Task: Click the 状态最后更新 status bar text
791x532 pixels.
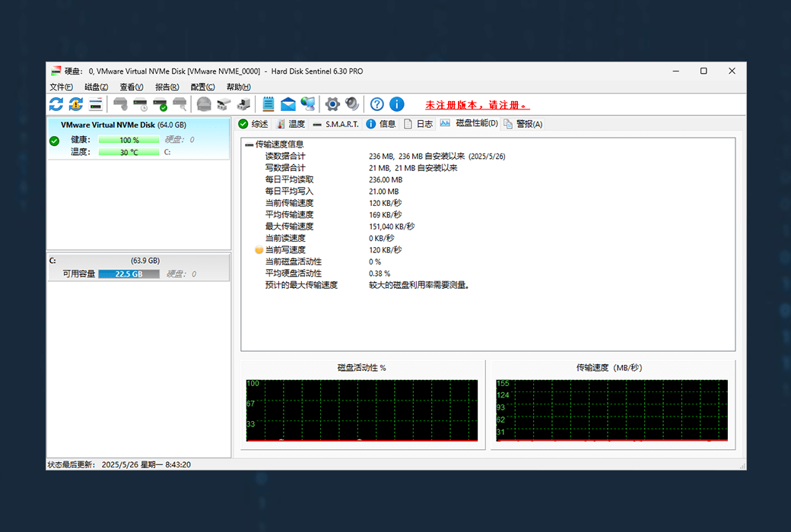Action: click(119, 464)
